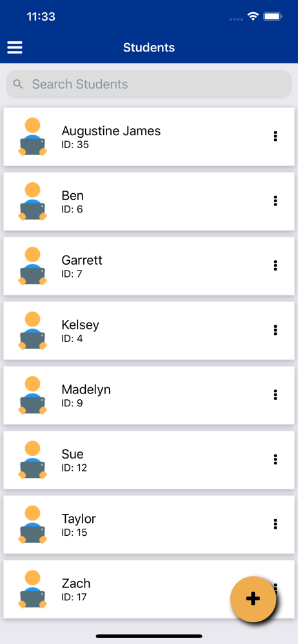Click the search magnifier icon
Viewport: 298px width, 644px height.
17,84
